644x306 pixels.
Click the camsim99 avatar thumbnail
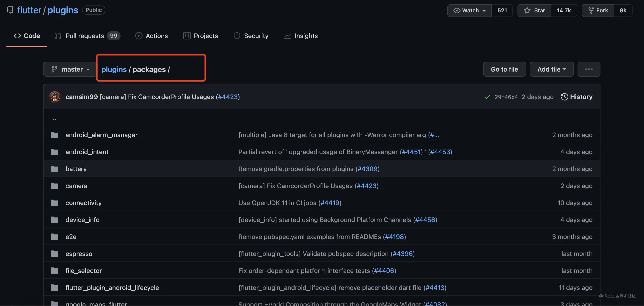(x=55, y=97)
